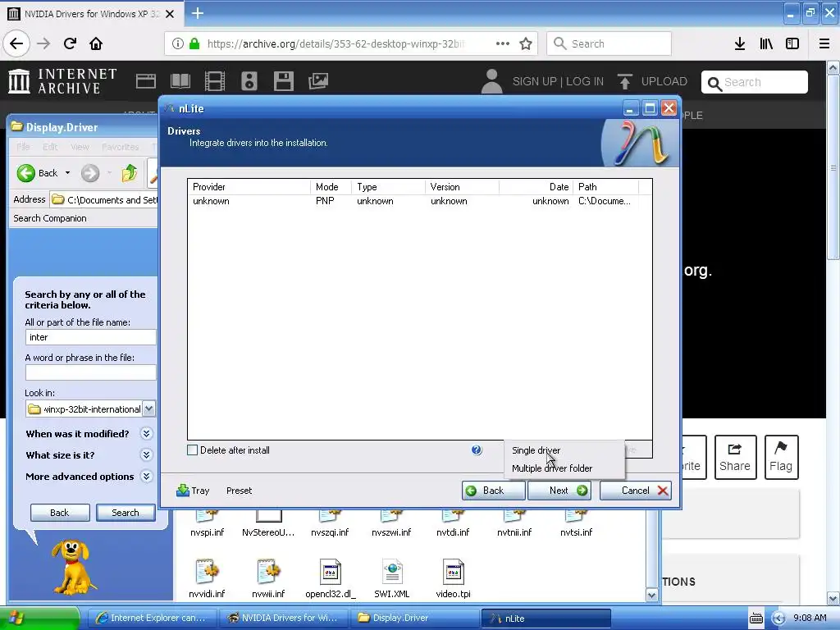Go forward in Firefox browser
Viewport: 840px width, 630px height.
tap(43, 43)
